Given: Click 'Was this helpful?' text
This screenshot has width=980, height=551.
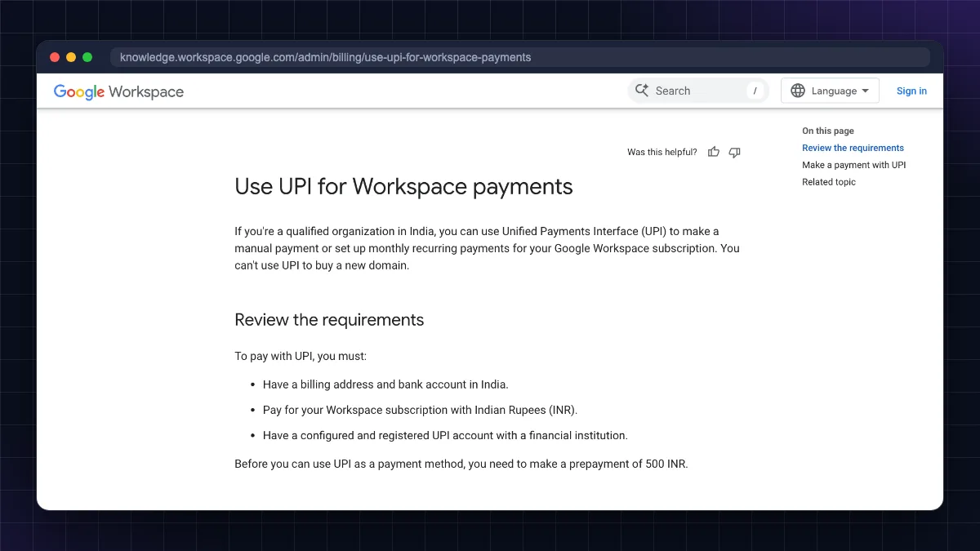Looking at the screenshot, I should 662,152.
